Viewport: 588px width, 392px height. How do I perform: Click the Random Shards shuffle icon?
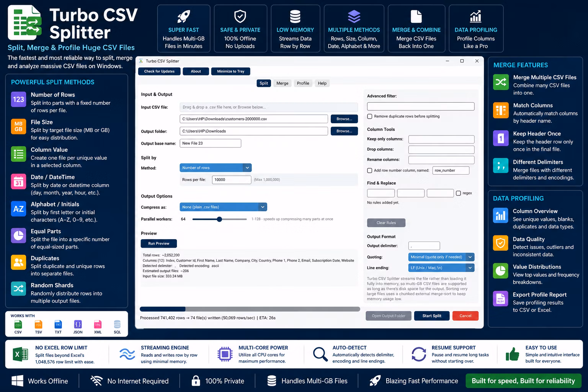tap(18, 289)
